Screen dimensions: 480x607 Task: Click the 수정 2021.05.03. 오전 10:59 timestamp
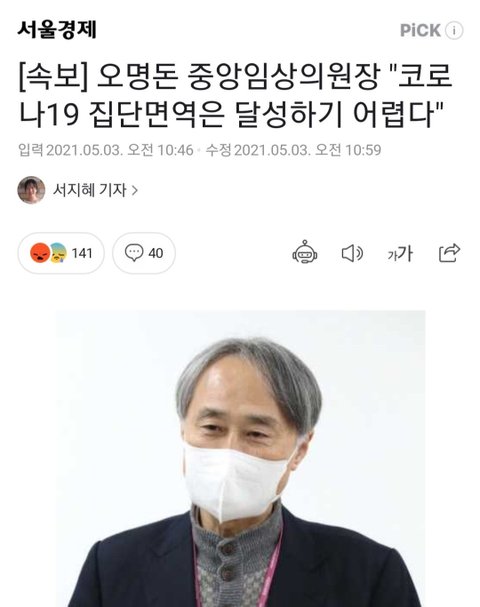coord(293,150)
